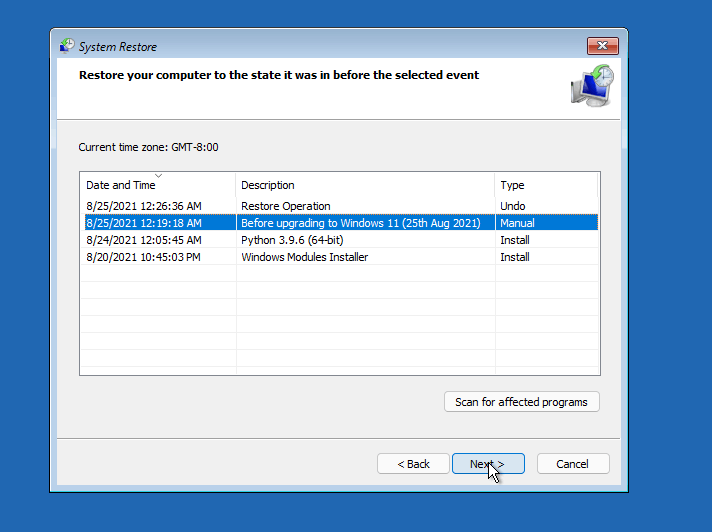This screenshot has width=712, height=532.
Task: Click the 8/24/2021 12:05:45 AM date cell
Action: pos(144,240)
